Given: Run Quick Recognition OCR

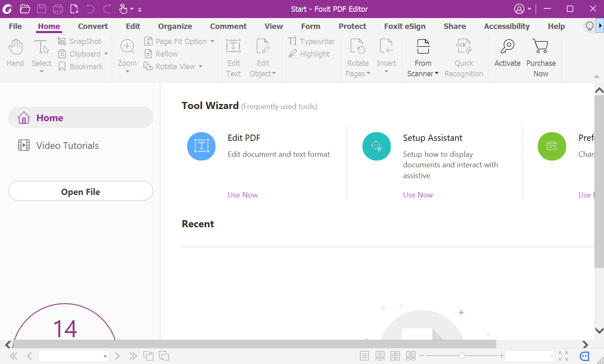Looking at the screenshot, I should click(464, 58).
